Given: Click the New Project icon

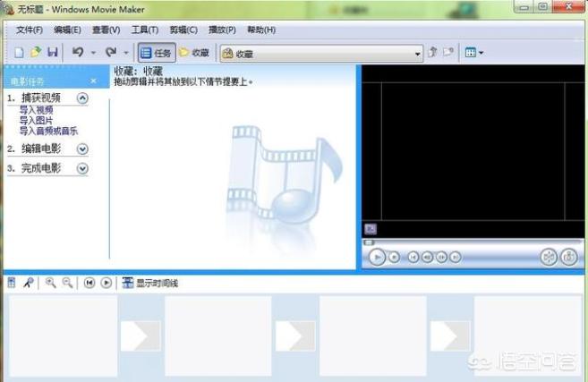Looking at the screenshot, I should click(19, 53).
